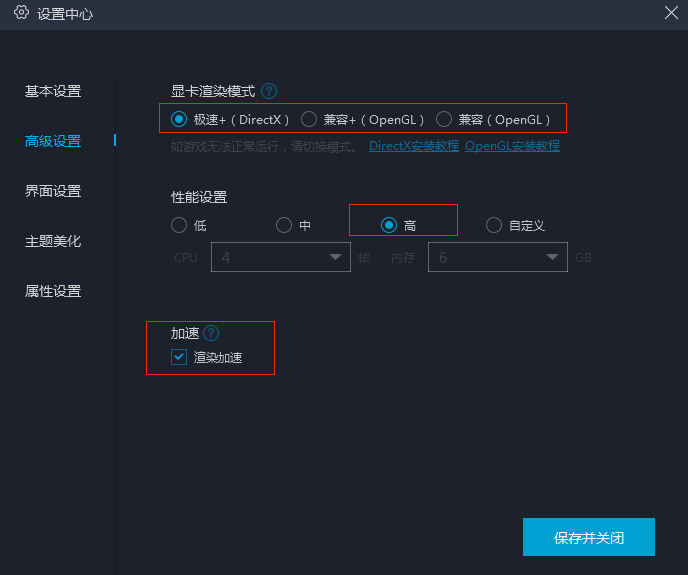Switch to 界面设置 tab
This screenshot has width=688, height=575.
[53, 191]
